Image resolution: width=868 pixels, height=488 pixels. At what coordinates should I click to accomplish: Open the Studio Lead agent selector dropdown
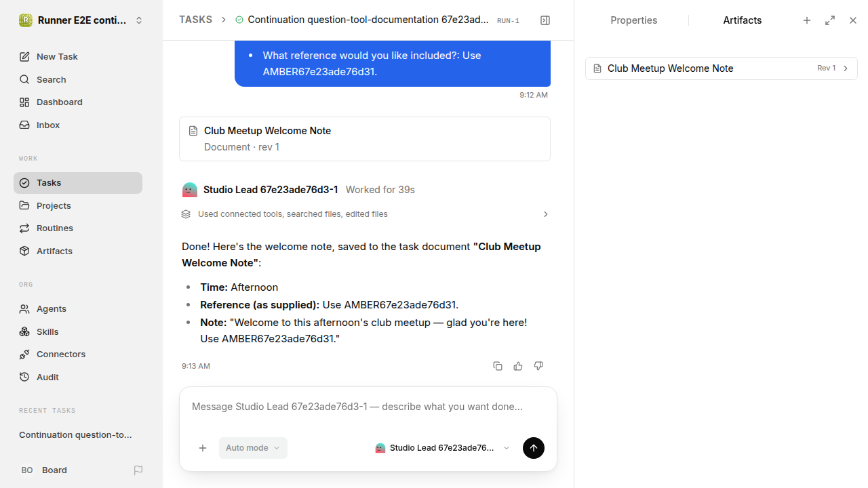tap(442, 448)
